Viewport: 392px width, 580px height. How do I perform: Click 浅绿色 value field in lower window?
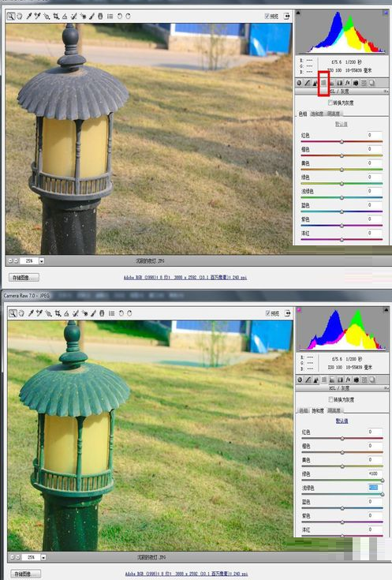(x=375, y=488)
